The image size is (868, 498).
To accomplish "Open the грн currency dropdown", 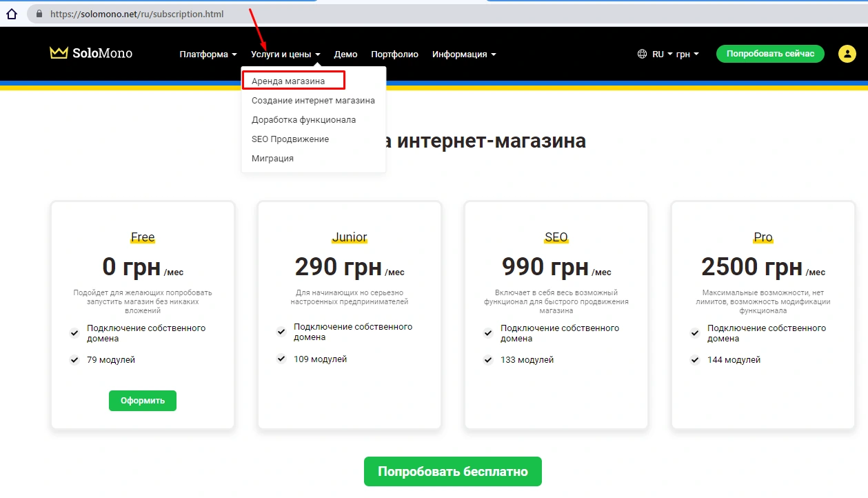I will coord(687,54).
